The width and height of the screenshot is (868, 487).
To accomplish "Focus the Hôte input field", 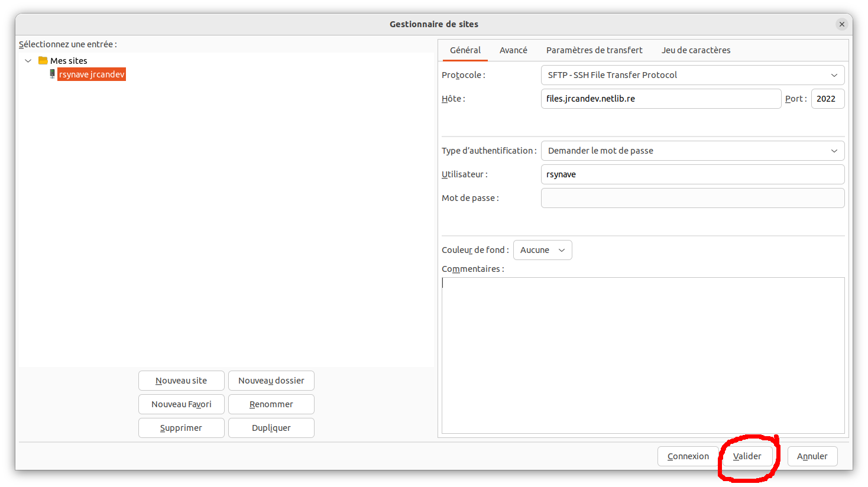I will [x=660, y=99].
